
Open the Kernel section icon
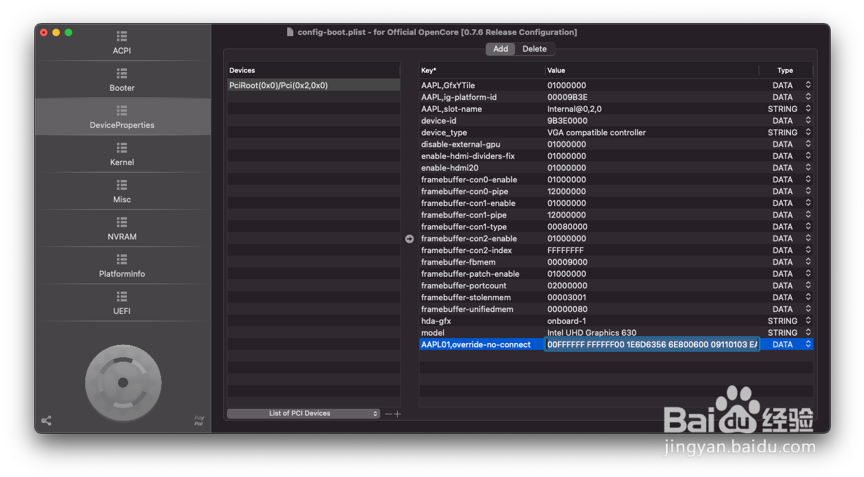(x=122, y=148)
